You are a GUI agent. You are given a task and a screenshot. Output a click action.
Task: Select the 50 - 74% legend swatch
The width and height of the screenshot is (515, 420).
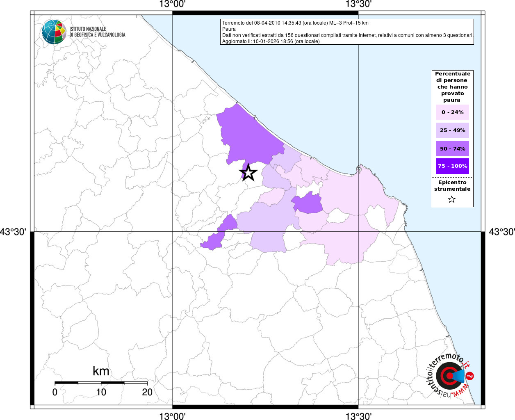(452, 149)
